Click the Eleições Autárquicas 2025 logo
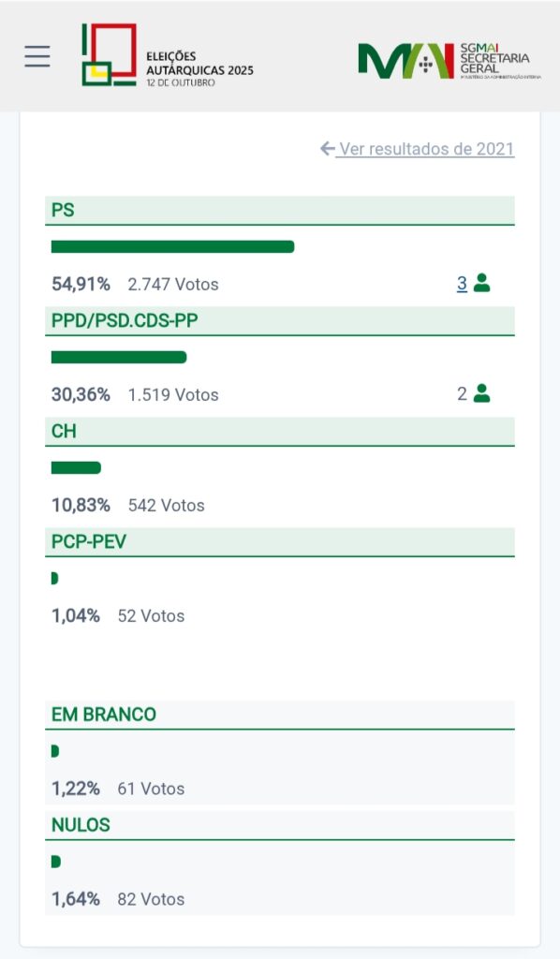 168,55
